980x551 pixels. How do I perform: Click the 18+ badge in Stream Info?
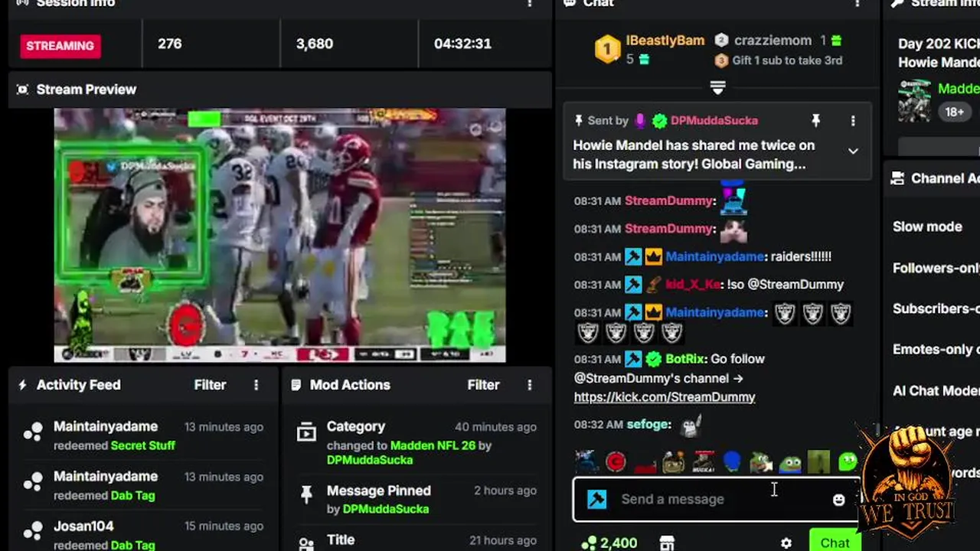954,112
